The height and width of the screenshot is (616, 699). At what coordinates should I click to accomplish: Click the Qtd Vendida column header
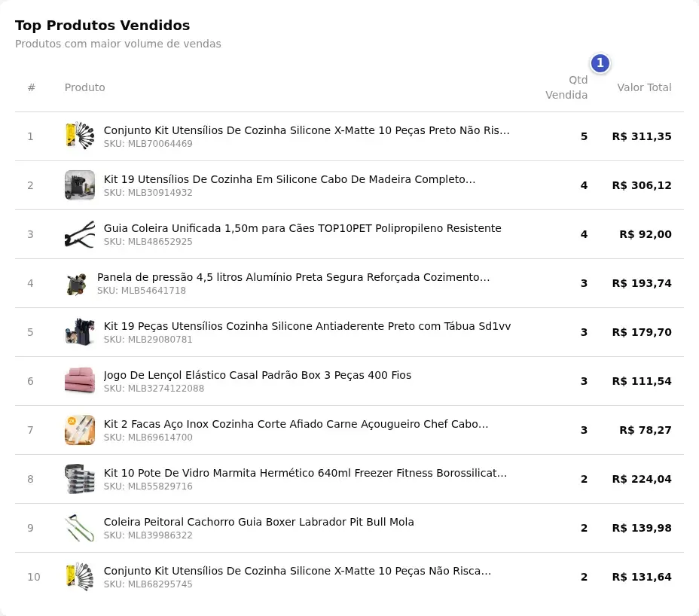tap(566, 87)
